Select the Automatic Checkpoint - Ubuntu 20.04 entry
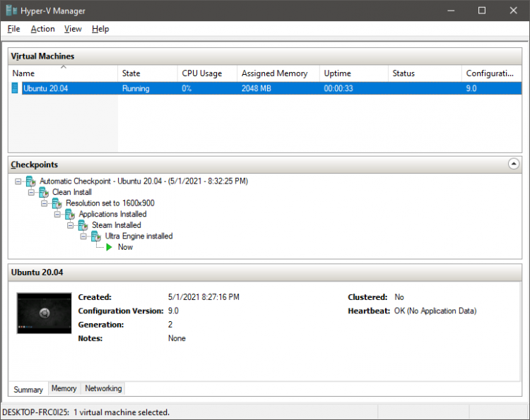This screenshot has width=530, height=420. point(143,181)
